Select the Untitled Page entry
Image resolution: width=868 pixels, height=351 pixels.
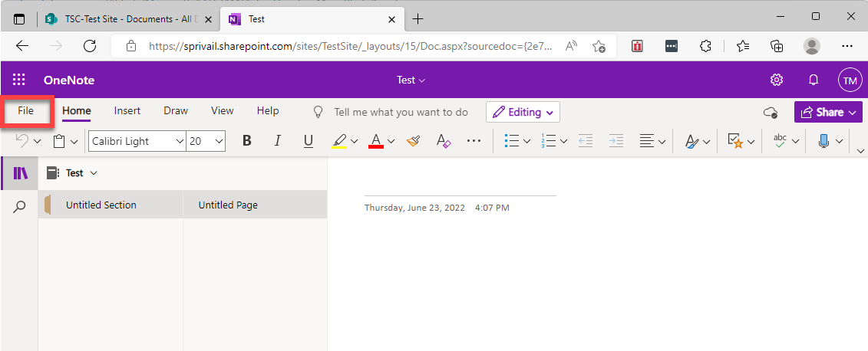(x=228, y=205)
